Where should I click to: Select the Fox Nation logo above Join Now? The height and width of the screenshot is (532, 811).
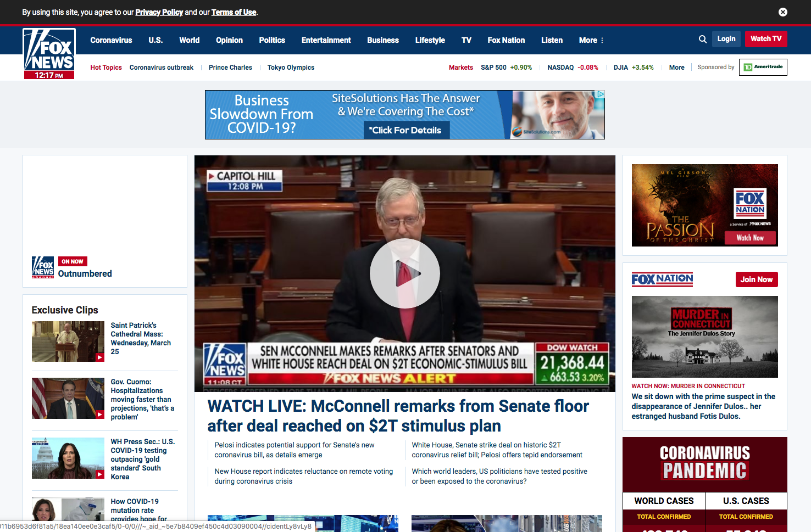tap(662, 279)
